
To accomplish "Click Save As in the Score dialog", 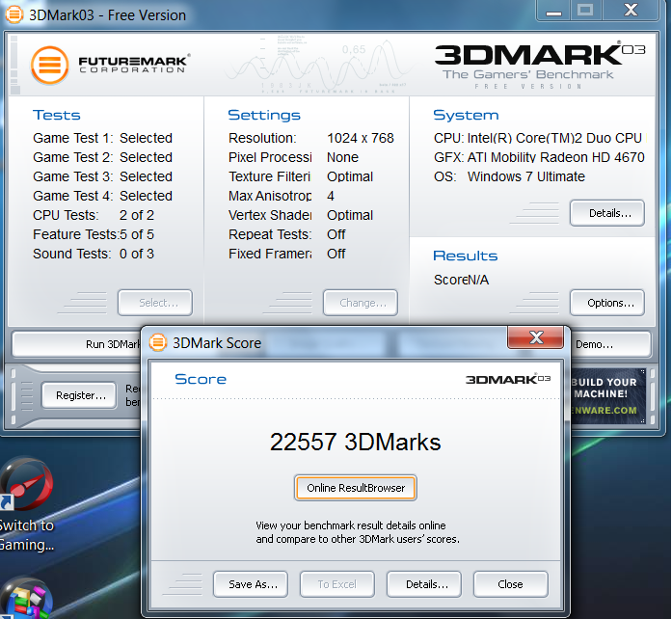I will [251, 584].
